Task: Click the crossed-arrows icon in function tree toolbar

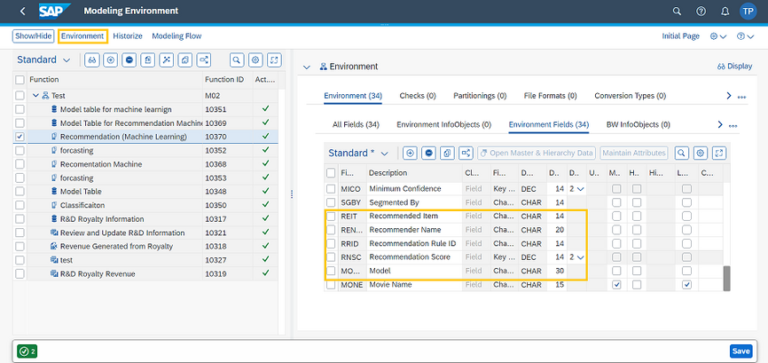Action: (167, 60)
